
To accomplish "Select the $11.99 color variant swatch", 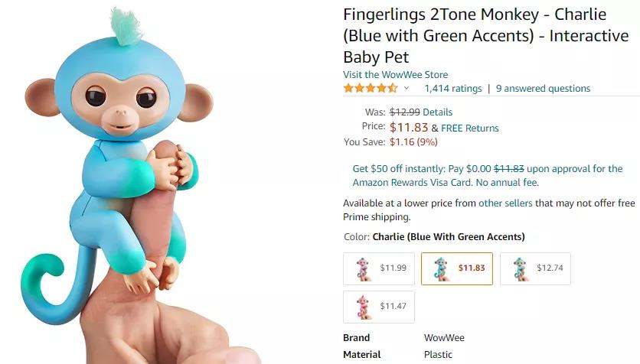I will pos(379,268).
